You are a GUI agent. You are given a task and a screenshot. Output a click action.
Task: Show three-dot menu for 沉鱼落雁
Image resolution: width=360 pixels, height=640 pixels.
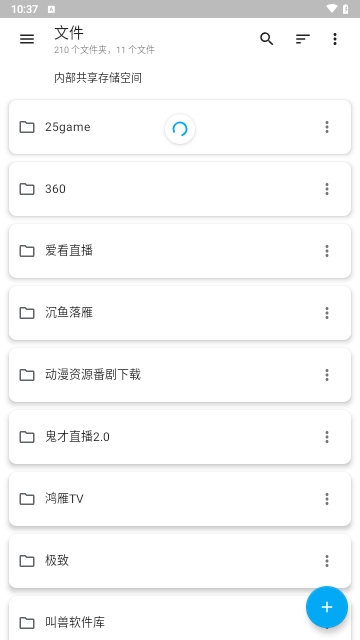coord(327,313)
